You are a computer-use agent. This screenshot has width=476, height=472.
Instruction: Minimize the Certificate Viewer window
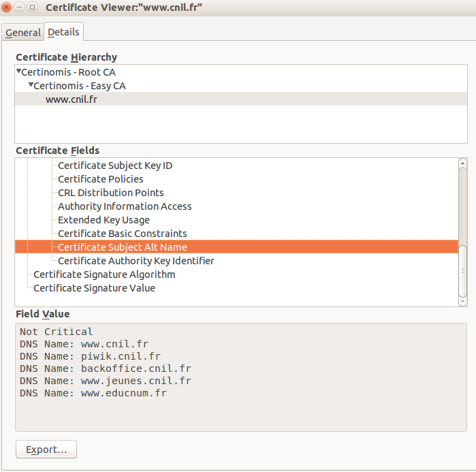[19, 7]
